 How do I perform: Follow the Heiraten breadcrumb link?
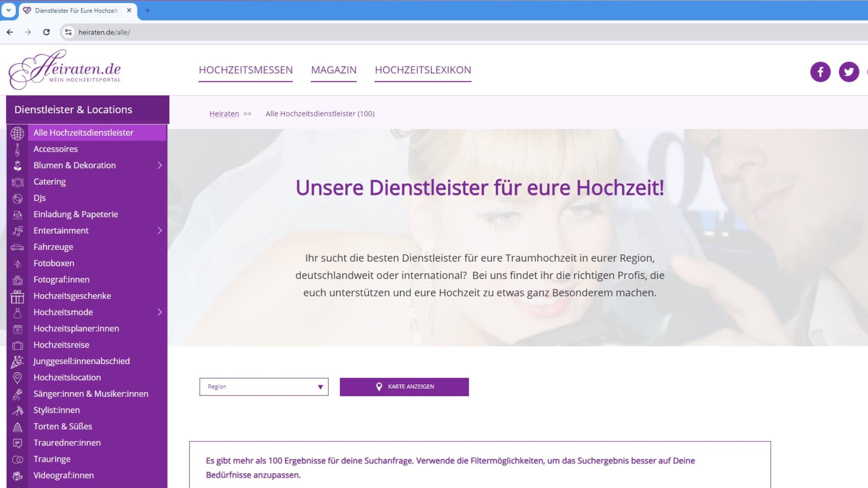(x=224, y=114)
